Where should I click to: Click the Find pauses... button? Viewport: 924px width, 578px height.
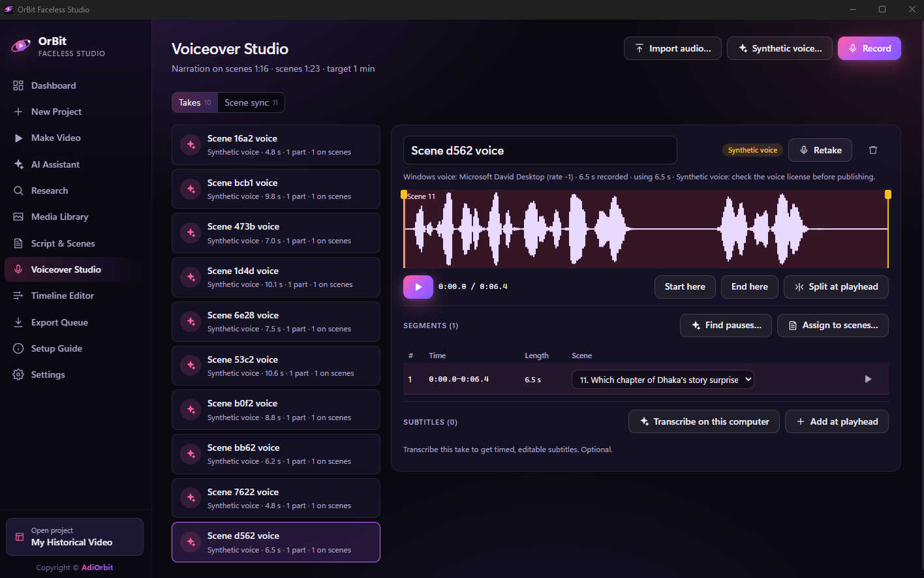coord(726,325)
